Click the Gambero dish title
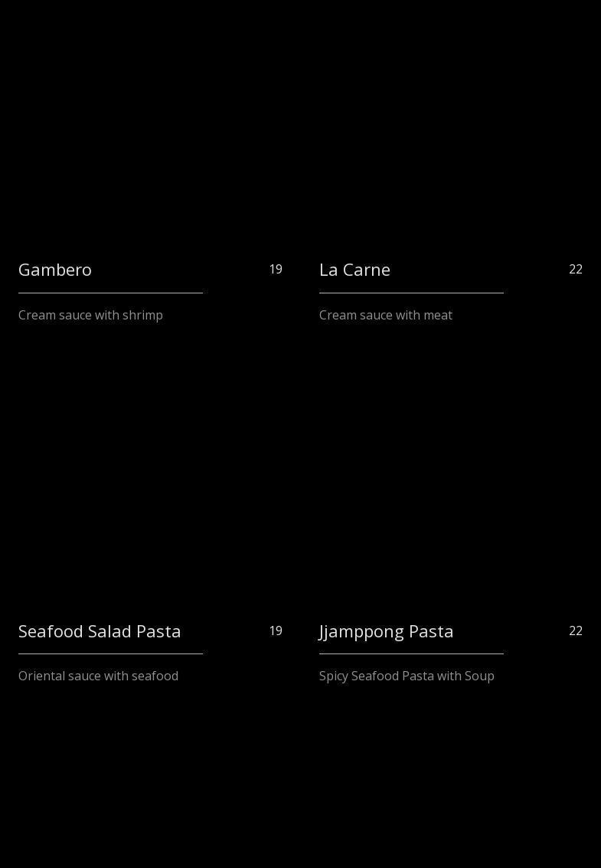This screenshot has width=601, height=868. [x=55, y=270]
